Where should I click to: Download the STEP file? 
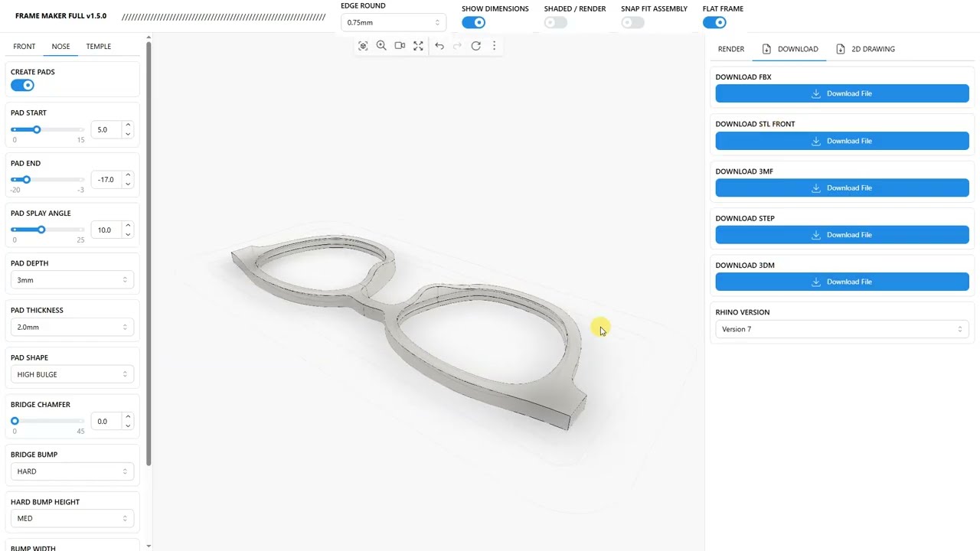click(842, 235)
